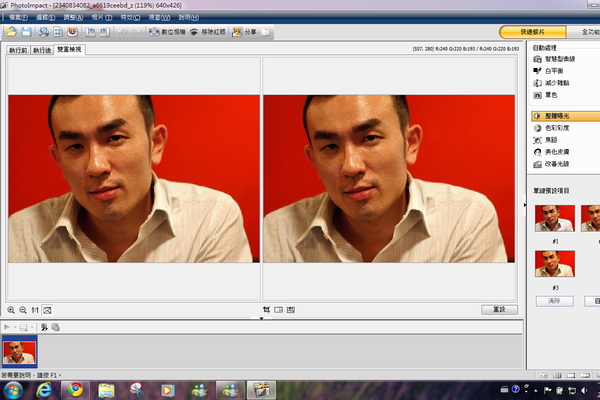Open a file with the folder icon
This screenshot has height=400, width=600.
[11, 32]
